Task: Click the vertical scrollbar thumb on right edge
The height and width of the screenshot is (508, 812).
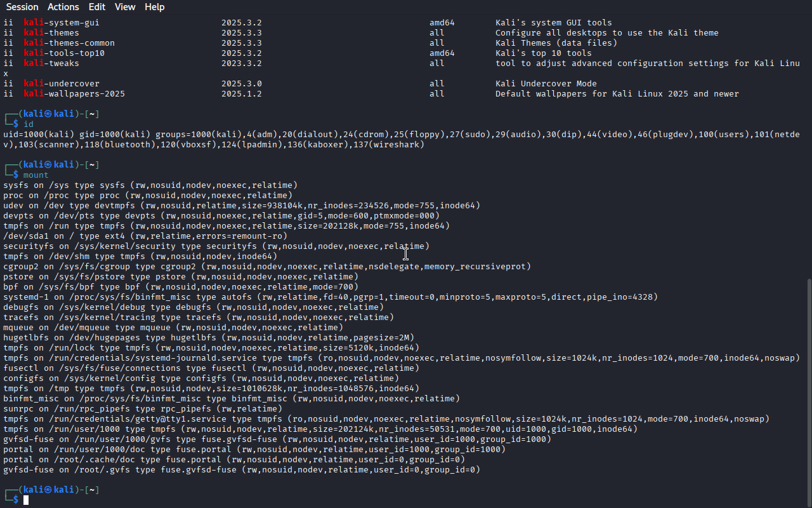Action: point(808,391)
